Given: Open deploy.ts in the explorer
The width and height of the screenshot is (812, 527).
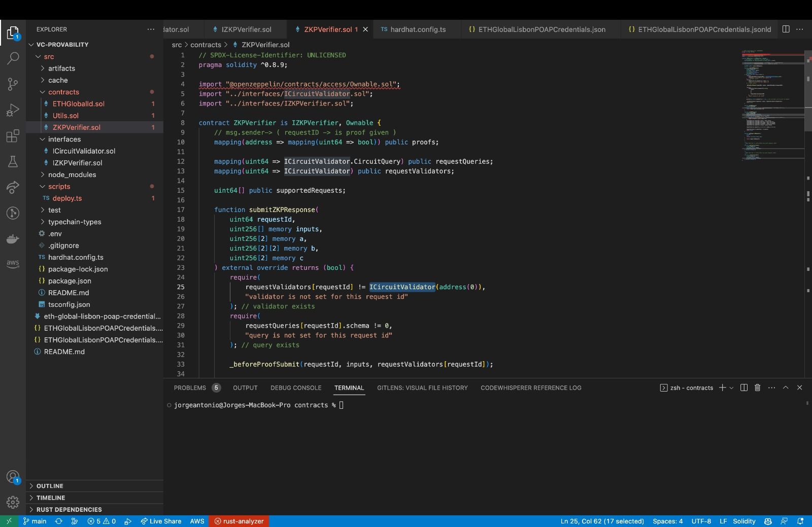Looking at the screenshot, I should point(95,198).
